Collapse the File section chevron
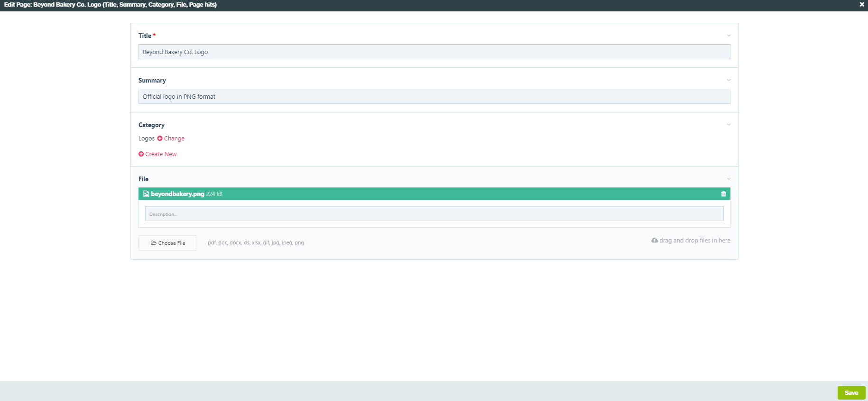868x401 pixels. 729,179
